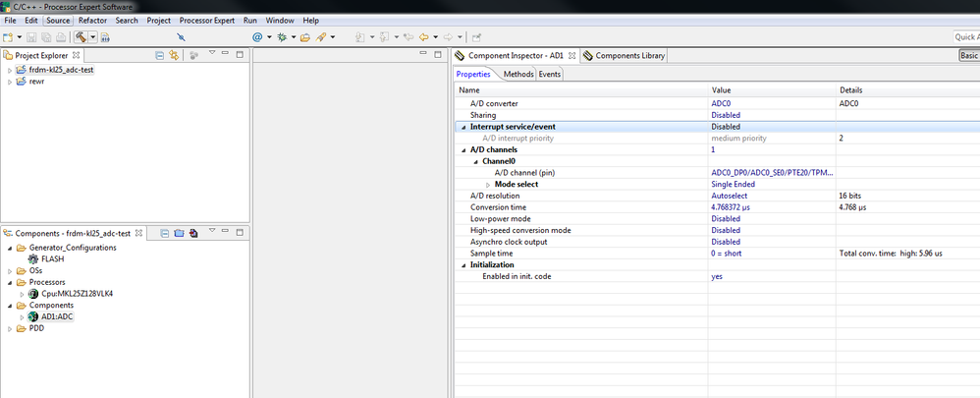The height and width of the screenshot is (398, 980).
Task: Expand the frdm-kl25_adc-test project
Action: coord(10,70)
